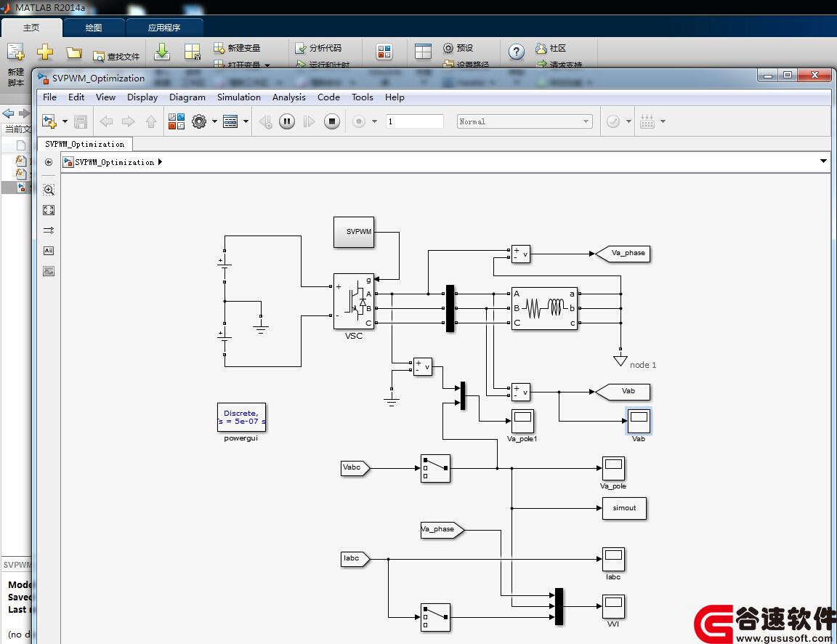Select the Vab scope block
Viewport: 837px width, 644px height.
click(x=639, y=421)
